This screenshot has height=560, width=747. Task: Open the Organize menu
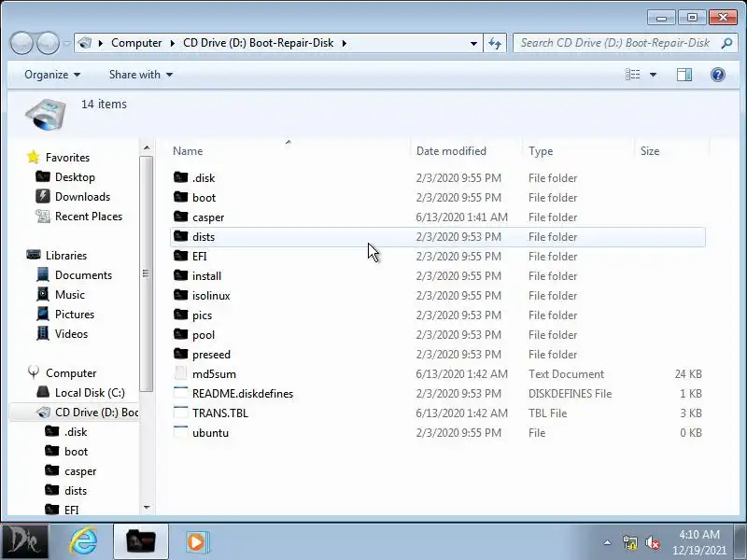point(52,75)
